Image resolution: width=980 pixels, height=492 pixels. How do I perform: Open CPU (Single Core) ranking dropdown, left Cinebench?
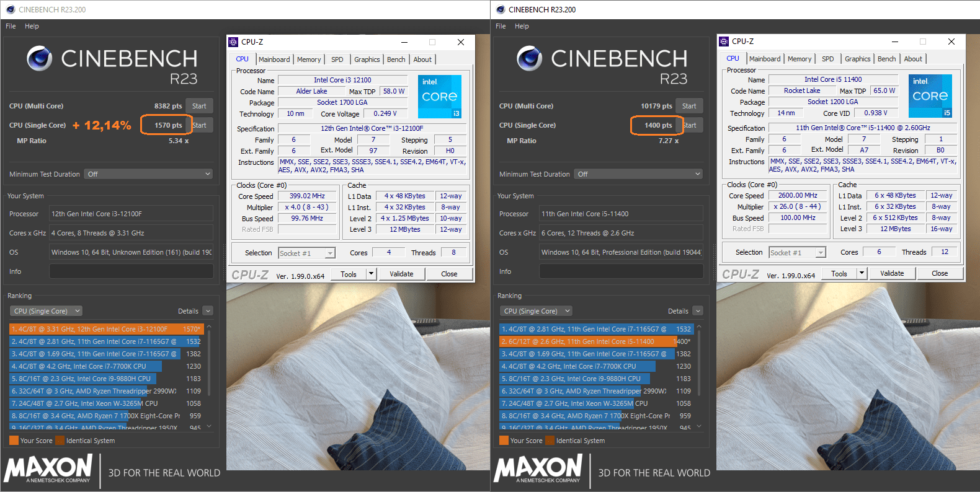click(x=47, y=311)
